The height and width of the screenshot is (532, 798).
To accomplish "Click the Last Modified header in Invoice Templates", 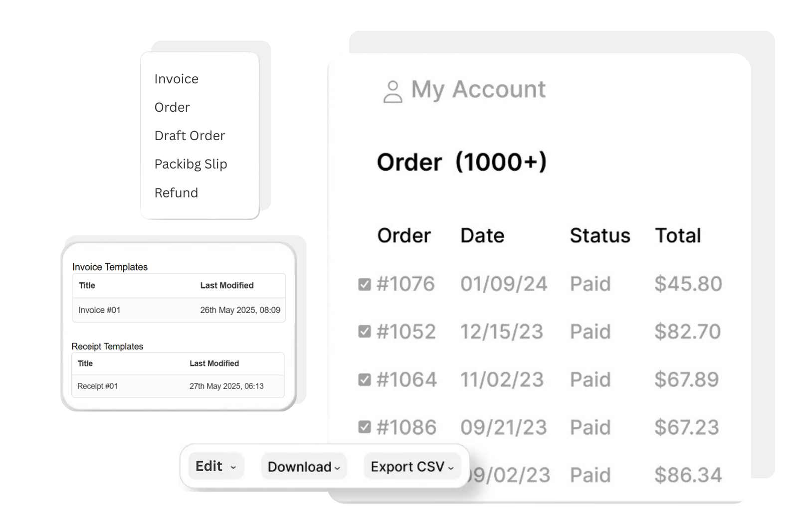I will (226, 286).
